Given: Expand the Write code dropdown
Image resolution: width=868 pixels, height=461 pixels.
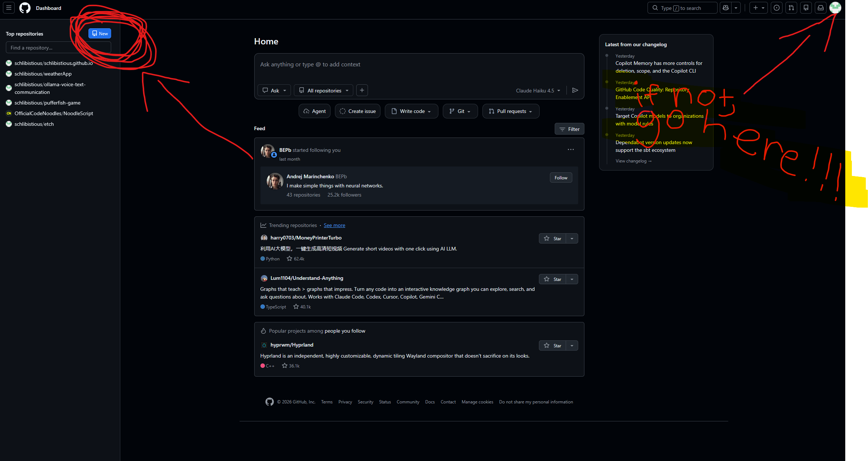Looking at the screenshot, I should 411,111.
